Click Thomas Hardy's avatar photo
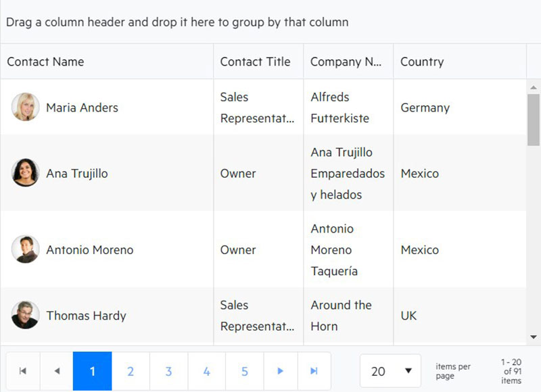This screenshot has width=541, height=392. 25,315
